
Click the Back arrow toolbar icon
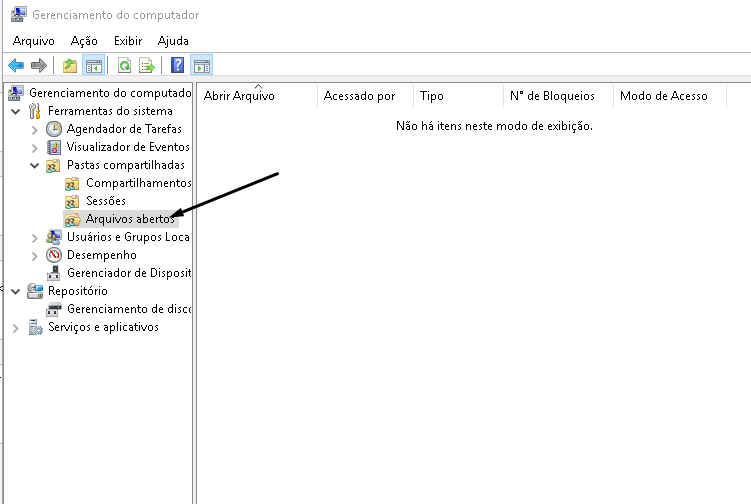click(x=16, y=66)
